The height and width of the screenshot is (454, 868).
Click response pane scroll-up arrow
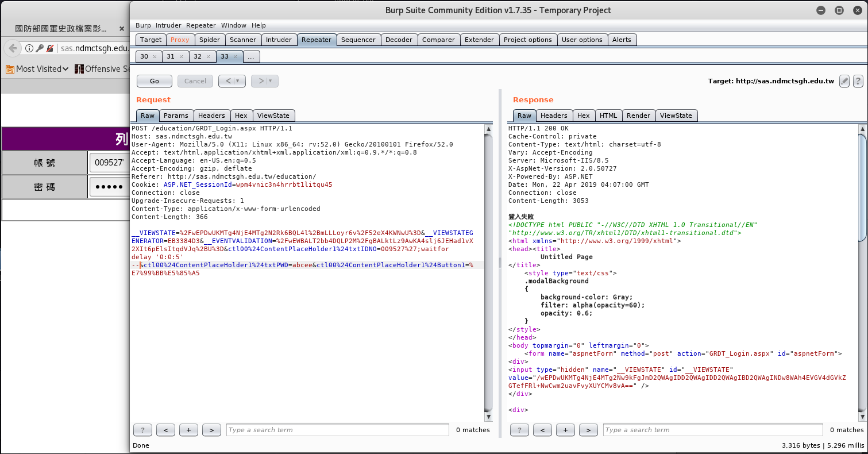(x=862, y=129)
